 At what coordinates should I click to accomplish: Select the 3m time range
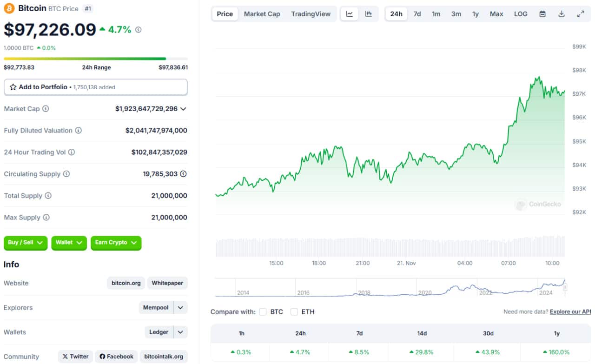point(456,14)
